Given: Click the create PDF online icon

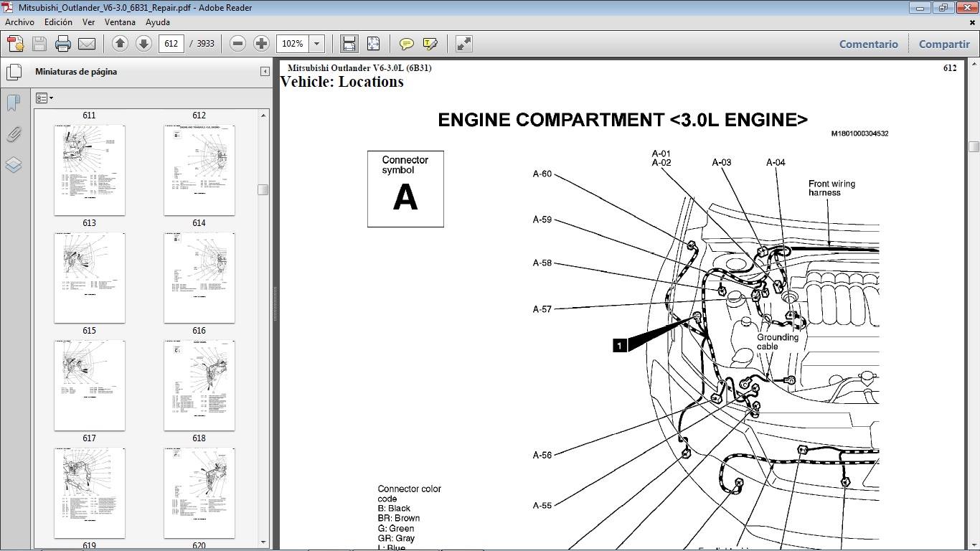Looking at the screenshot, I should [x=16, y=44].
